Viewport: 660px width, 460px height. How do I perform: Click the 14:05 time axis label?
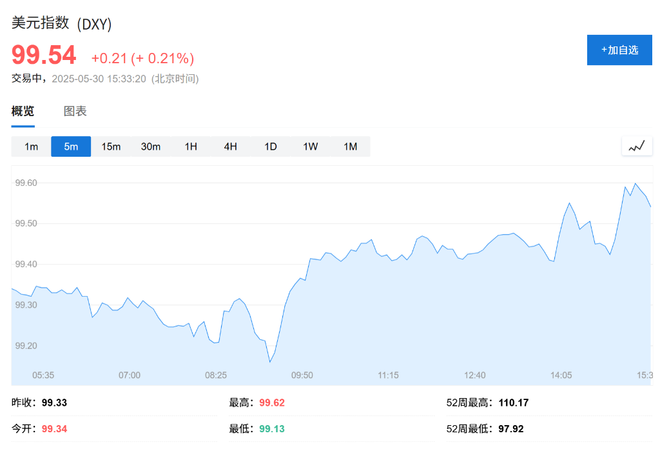(561, 375)
